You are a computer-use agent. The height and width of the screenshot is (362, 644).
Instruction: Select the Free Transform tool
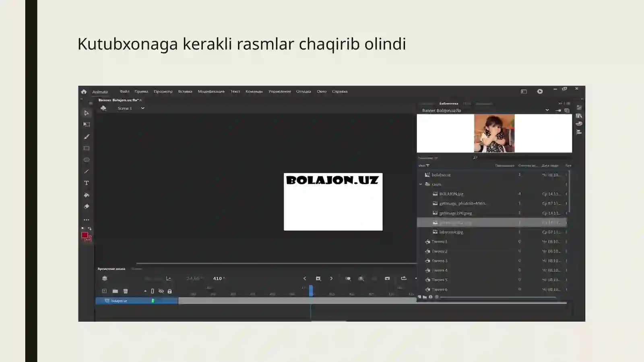point(86,124)
